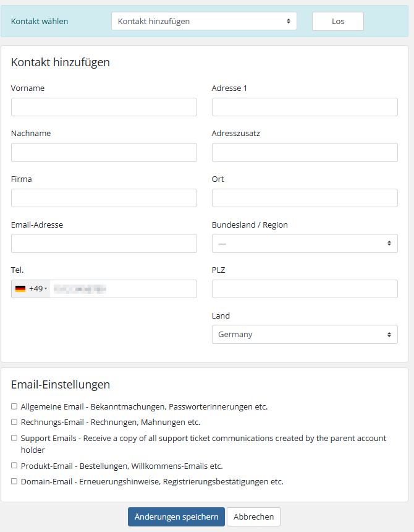Tick the Domain-Email checkbox

14,481
